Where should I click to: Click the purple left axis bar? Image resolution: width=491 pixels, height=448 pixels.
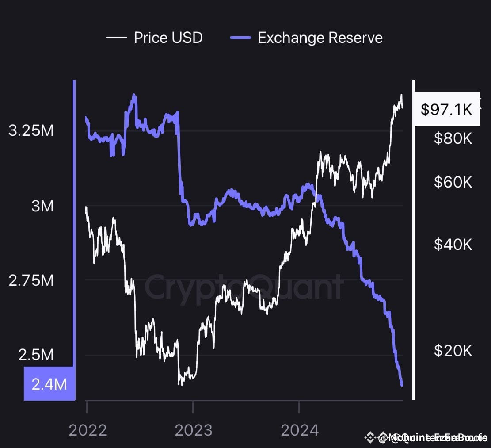coord(74,223)
